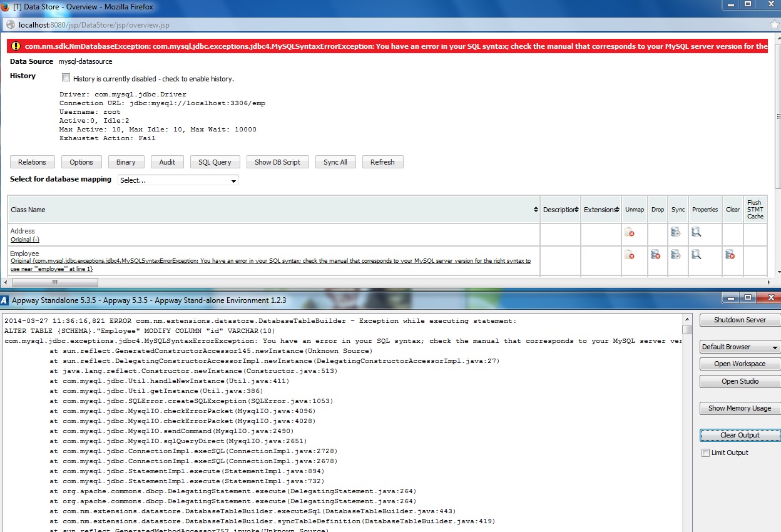The width and height of the screenshot is (781, 532).
Task: Click the Unmap column header
Action: pyautogui.click(x=635, y=210)
